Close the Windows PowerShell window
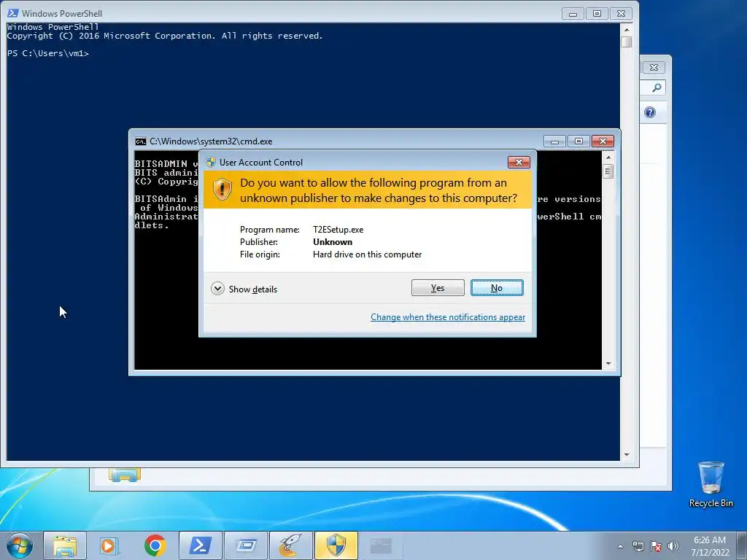 tap(621, 14)
